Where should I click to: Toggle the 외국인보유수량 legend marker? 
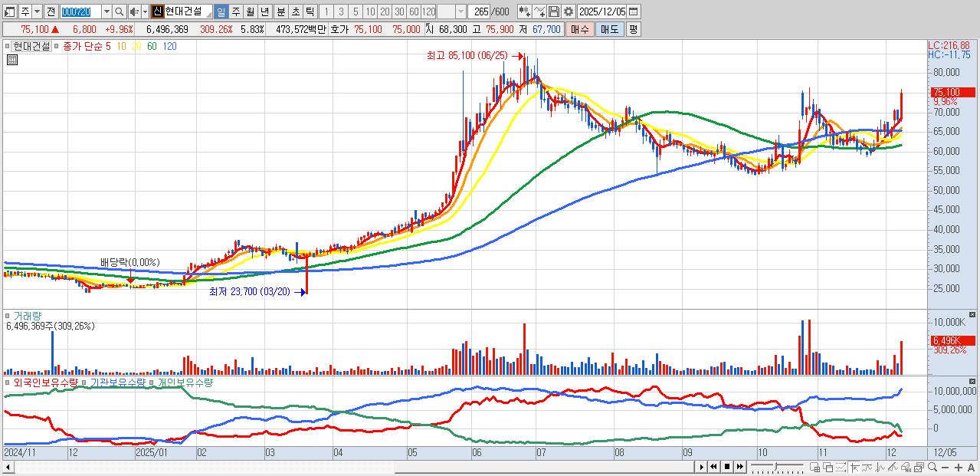tap(8, 382)
